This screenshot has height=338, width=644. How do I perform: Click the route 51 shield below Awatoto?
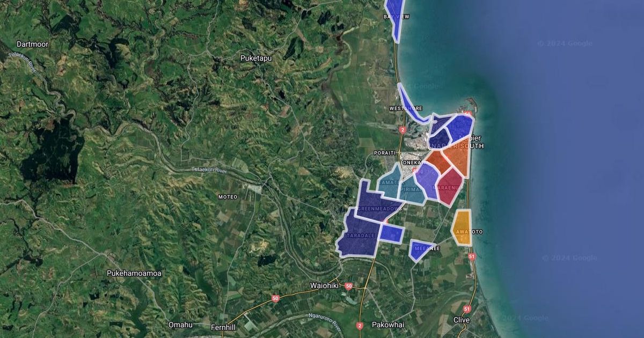point(472,257)
